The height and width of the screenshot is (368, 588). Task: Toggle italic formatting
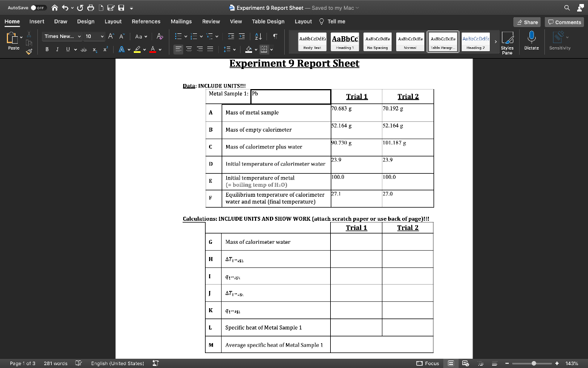click(57, 49)
